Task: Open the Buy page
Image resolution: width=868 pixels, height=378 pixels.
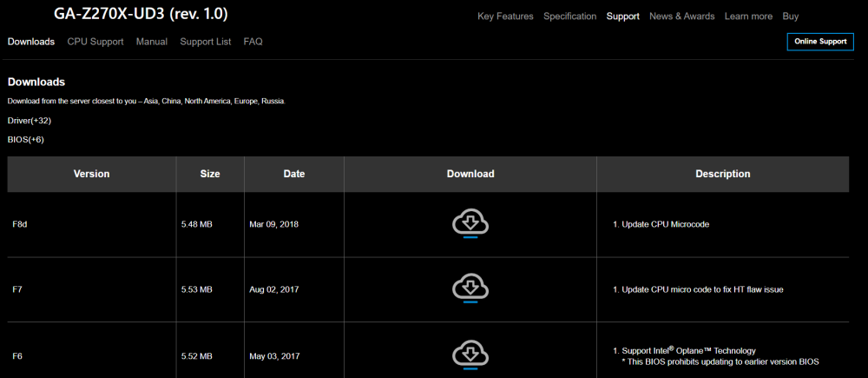Action: point(790,17)
